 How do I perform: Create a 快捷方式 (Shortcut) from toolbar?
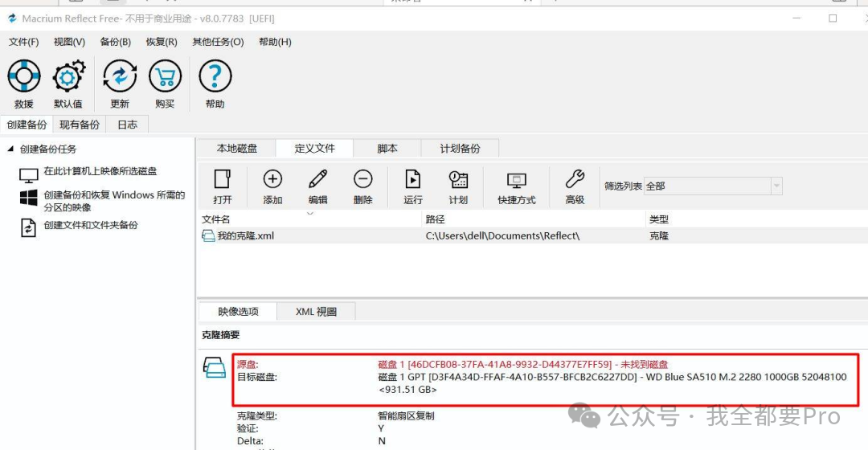tap(516, 179)
